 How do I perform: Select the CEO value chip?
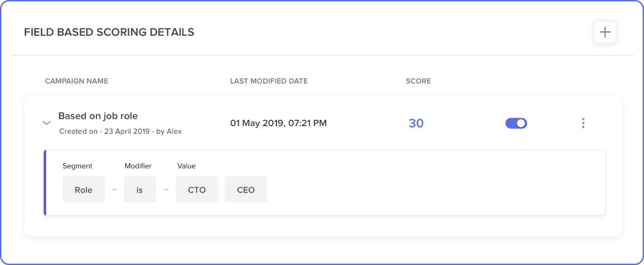click(246, 190)
